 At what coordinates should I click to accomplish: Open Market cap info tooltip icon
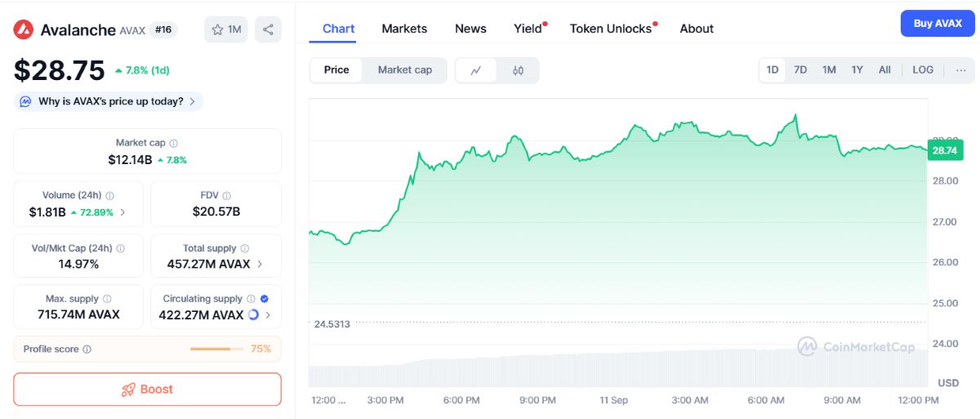[173, 143]
